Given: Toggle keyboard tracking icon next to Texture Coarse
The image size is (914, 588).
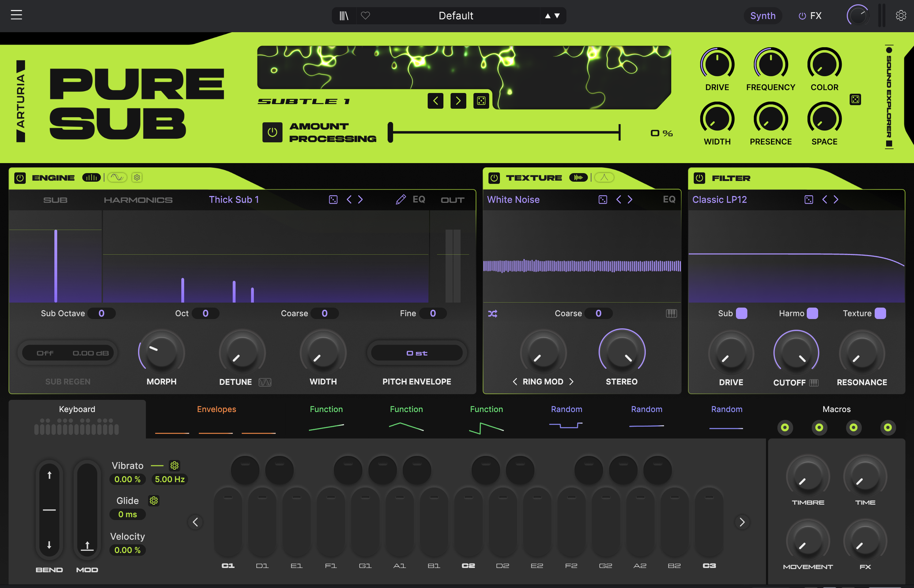Looking at the screenshot, I should 671,313.
